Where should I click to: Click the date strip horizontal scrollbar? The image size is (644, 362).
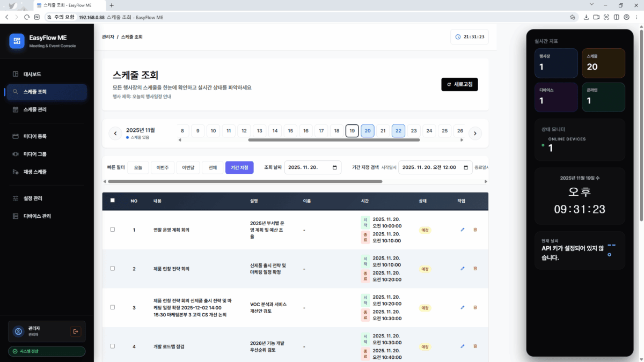pyautogui.click(x=333, y=141)
